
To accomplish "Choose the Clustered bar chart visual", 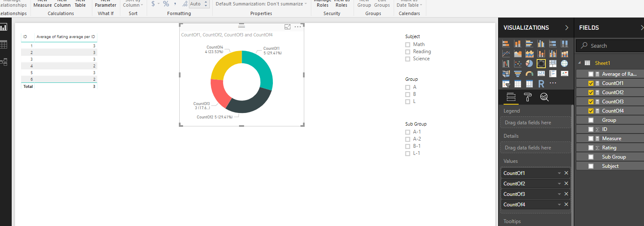I will click(529, 44).
